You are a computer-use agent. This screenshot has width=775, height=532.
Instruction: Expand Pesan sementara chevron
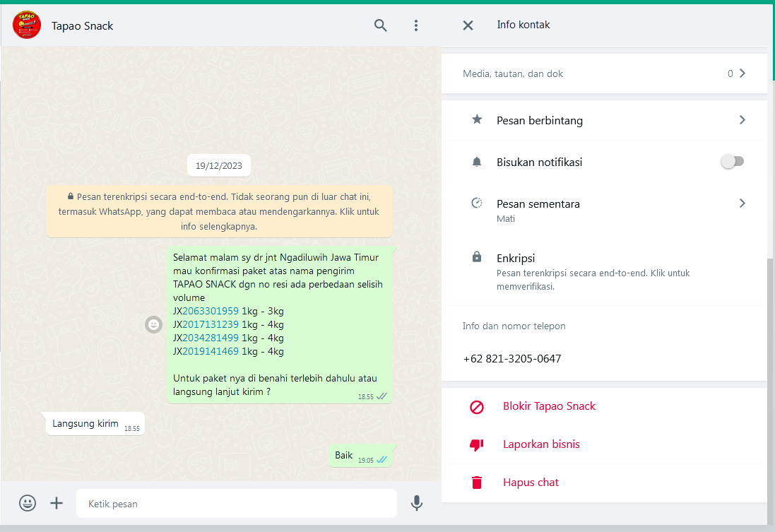[x=743, y=203]
